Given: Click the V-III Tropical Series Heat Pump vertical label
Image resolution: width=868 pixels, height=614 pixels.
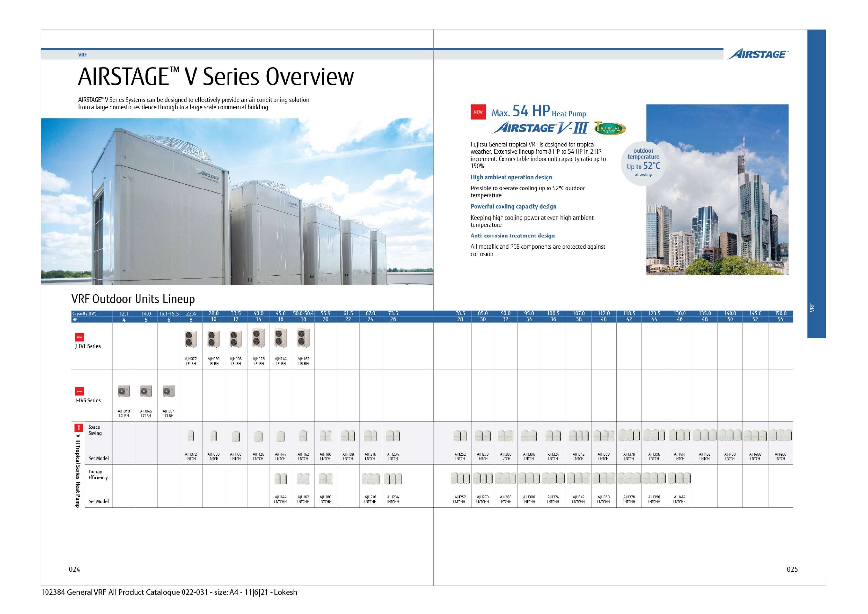Looking at the screenshot, I should (x=78, y=471).
